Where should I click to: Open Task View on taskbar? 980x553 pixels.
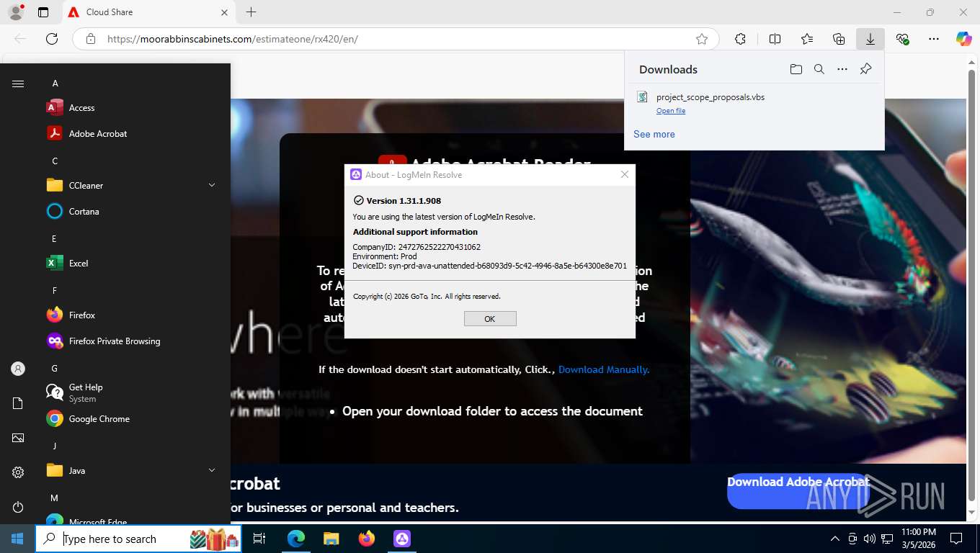pos(259,539)
